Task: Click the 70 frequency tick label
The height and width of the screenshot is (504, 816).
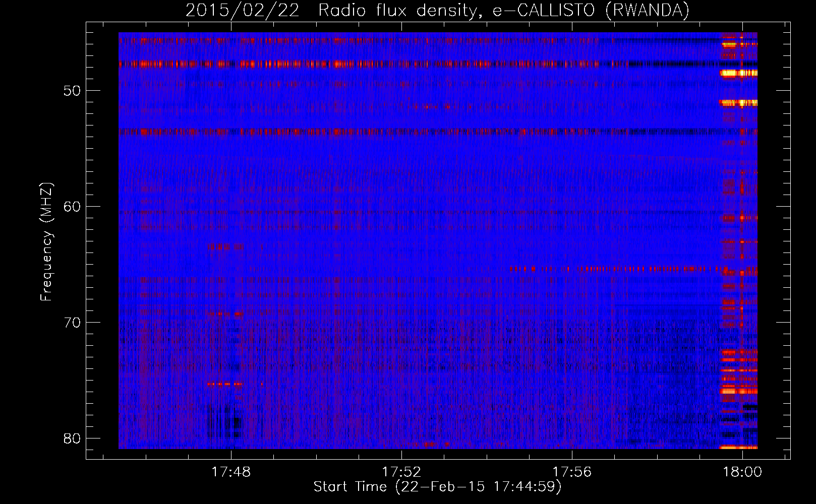Action: 73,323
